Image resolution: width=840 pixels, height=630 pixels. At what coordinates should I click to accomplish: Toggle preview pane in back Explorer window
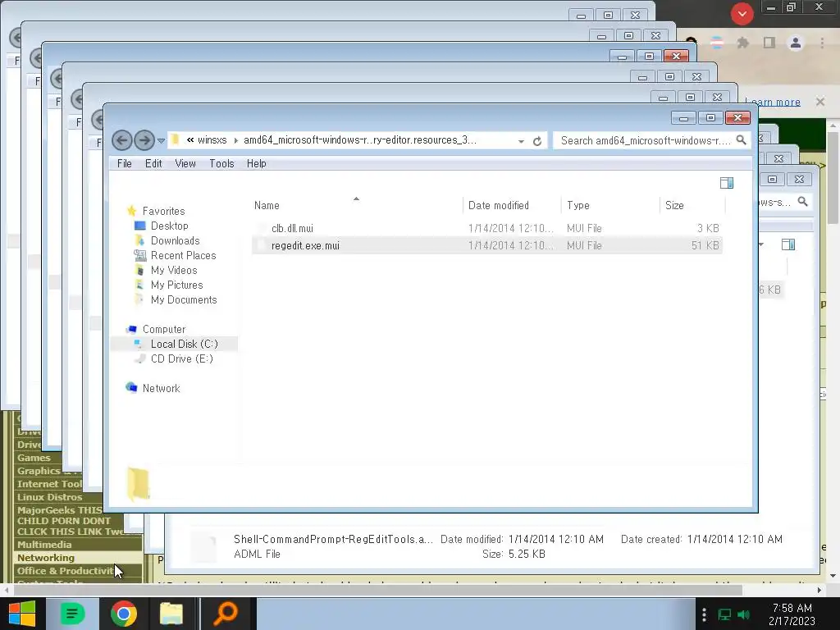[788, 244]
